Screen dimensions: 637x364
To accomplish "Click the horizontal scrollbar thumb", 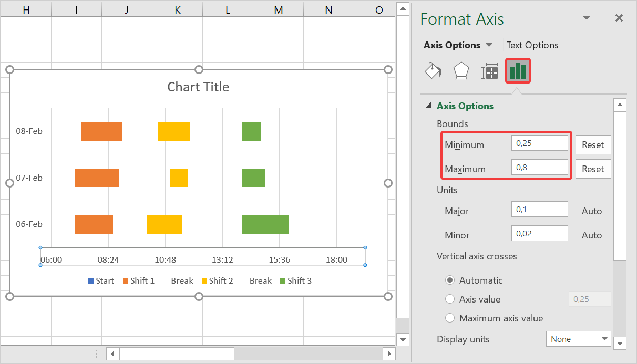I will tap(177, 354).
